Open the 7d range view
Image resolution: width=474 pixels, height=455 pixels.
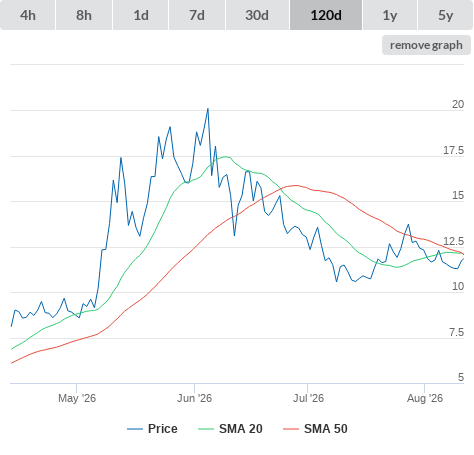coord(197,15)
